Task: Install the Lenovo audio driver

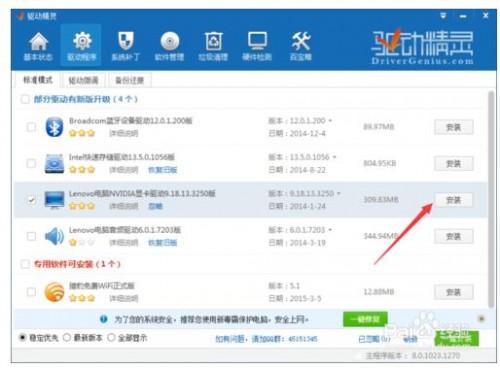Action: [x=453, y=236]
